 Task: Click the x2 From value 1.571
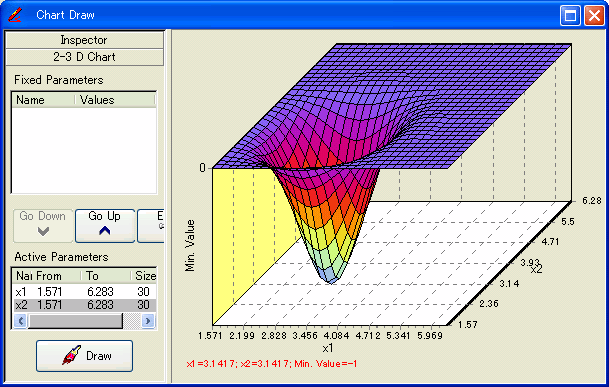pos(49,305)
